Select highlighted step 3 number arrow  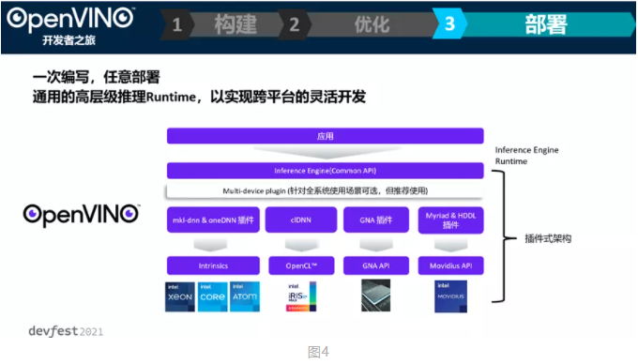click(x=449, y=24)
